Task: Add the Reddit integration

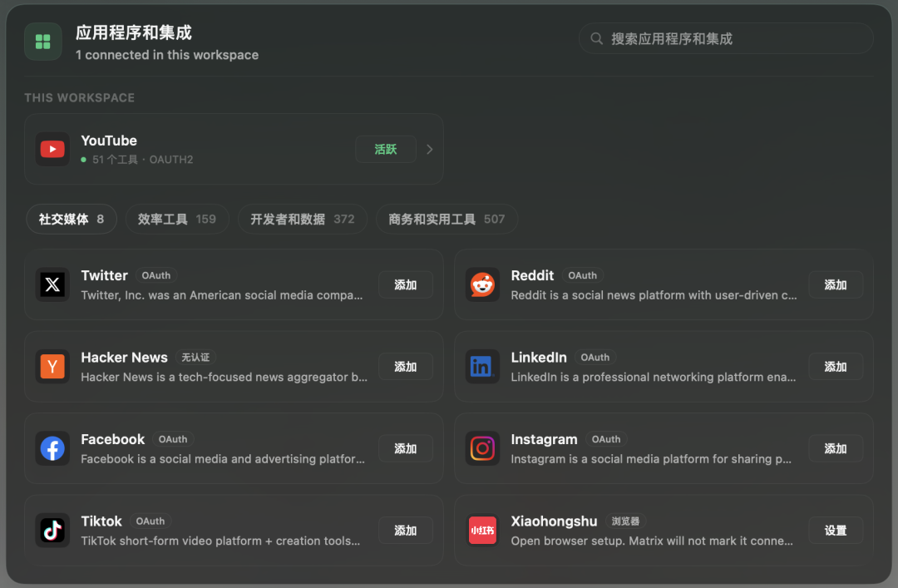Action: point(836,284)
